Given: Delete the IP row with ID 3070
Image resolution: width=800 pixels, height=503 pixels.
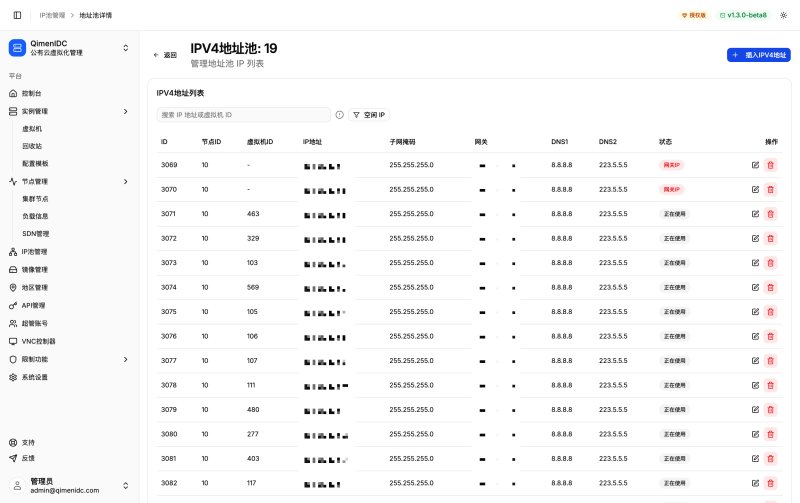Looking at the screenshot, I should click(x=770, y=189).
